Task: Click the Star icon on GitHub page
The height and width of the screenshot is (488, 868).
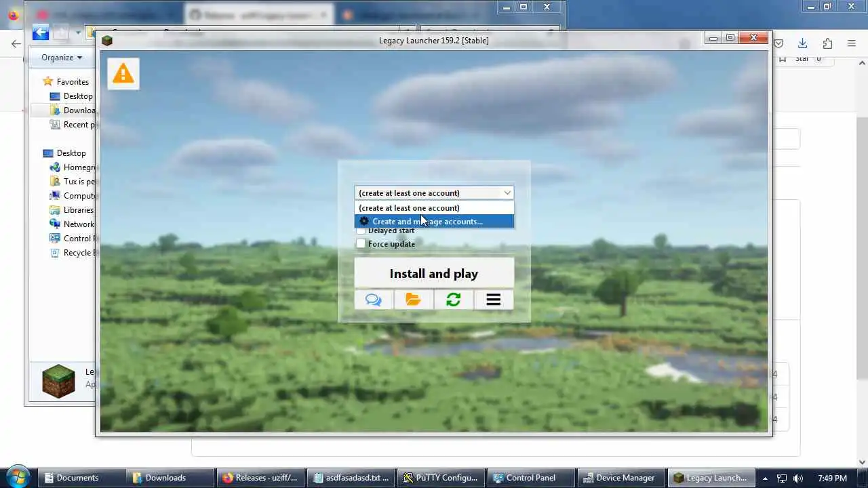Action: click(783, 59)
